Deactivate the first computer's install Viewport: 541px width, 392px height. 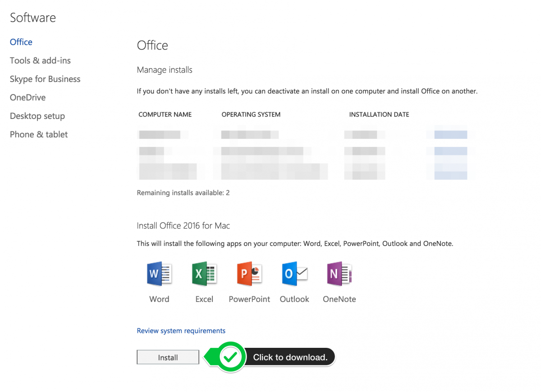[452, 134]
